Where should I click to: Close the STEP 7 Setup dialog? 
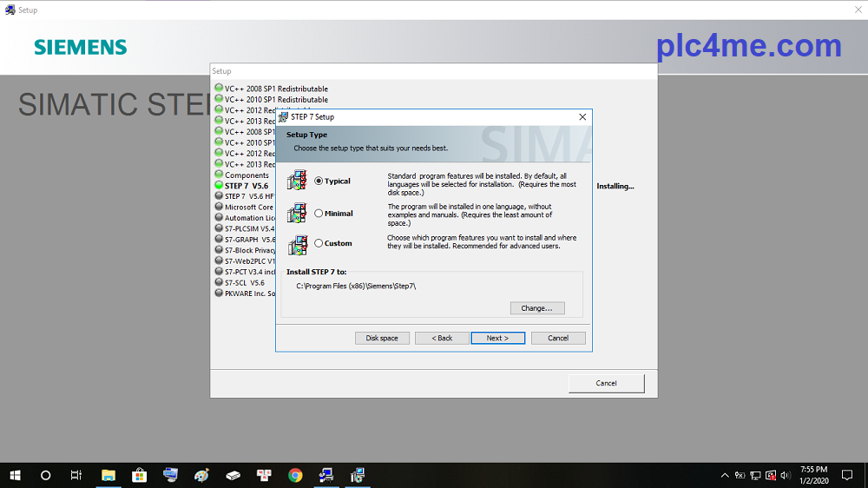click(582, 117)
